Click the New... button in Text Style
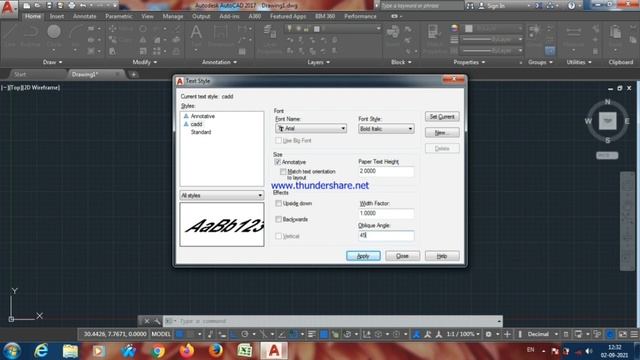640x360 pixels. pyautogui.click(x=442, y=133)
